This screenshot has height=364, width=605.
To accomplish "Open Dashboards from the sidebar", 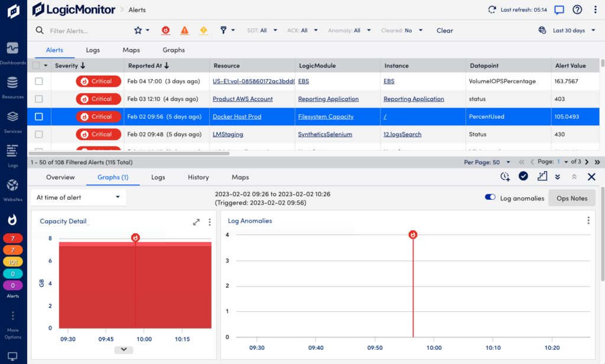I will 13,53.
